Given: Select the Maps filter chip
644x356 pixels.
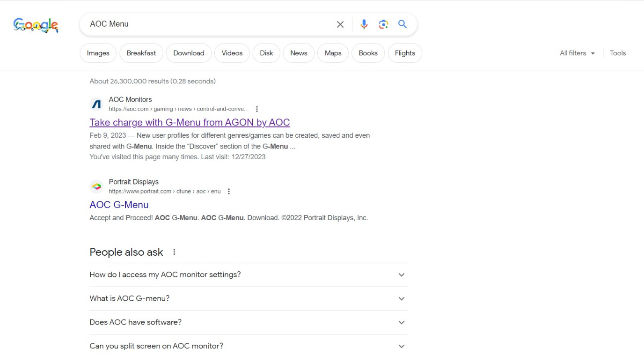Looking at the screenshot, I should click(x=333, y=53).
